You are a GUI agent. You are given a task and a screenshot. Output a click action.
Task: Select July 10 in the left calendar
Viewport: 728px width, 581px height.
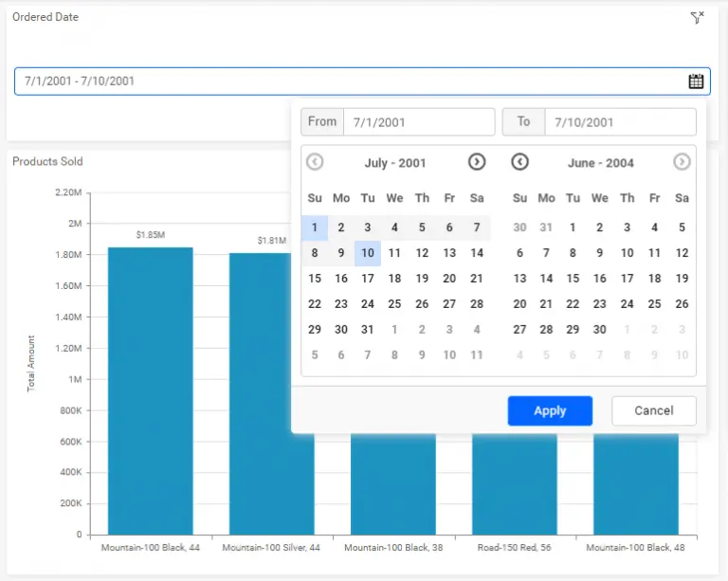click(368, 253)
